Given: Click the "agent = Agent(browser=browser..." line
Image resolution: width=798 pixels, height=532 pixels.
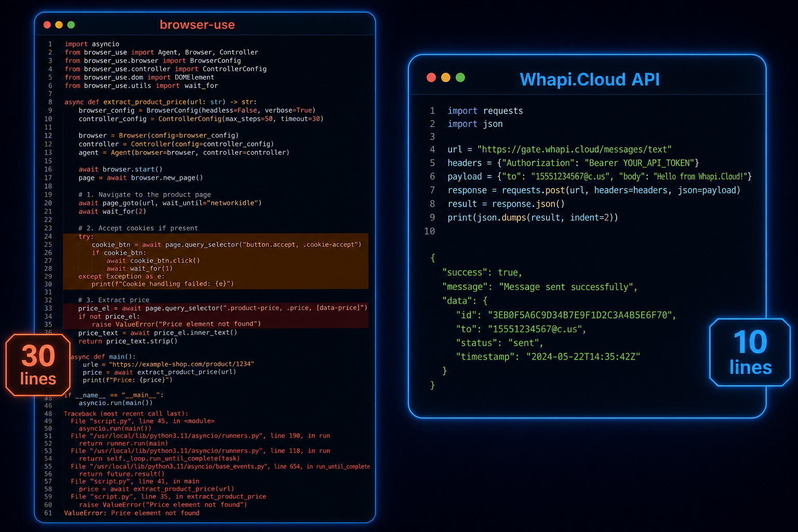Looking at the screenshot, I should pos(184,153).
